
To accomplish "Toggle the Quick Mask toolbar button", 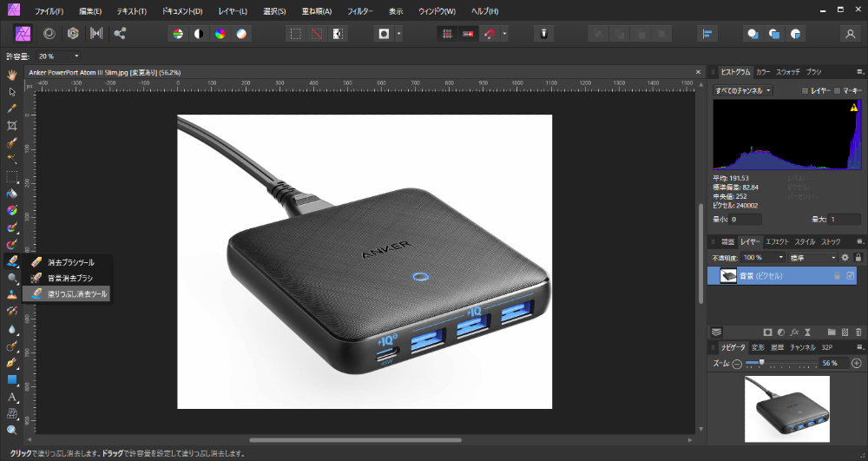I will (384, 34).
